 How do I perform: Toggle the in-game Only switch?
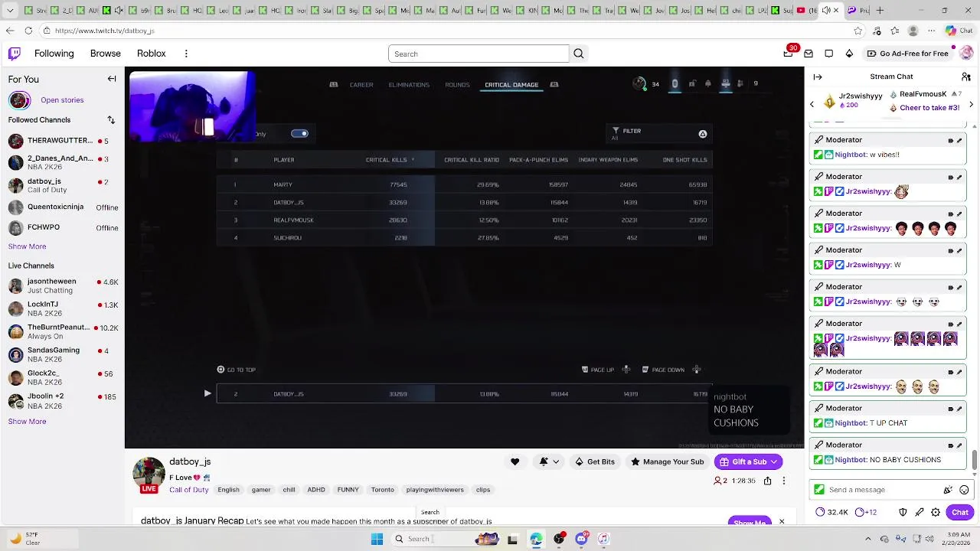[x=299, y=134]
